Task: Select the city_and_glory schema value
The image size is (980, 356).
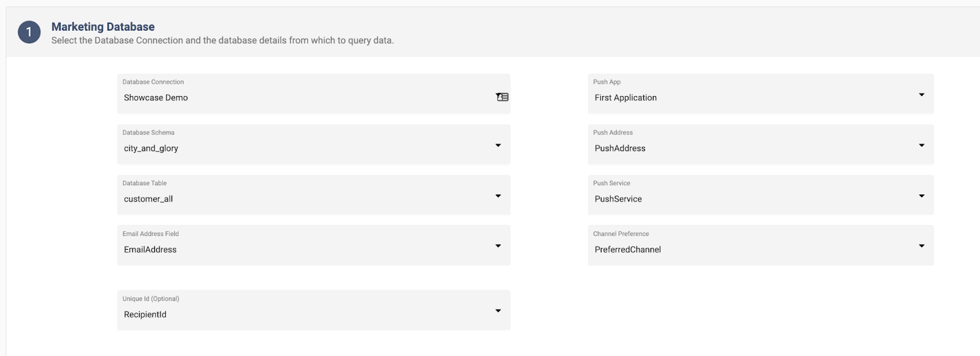Action: coord(151,149)
